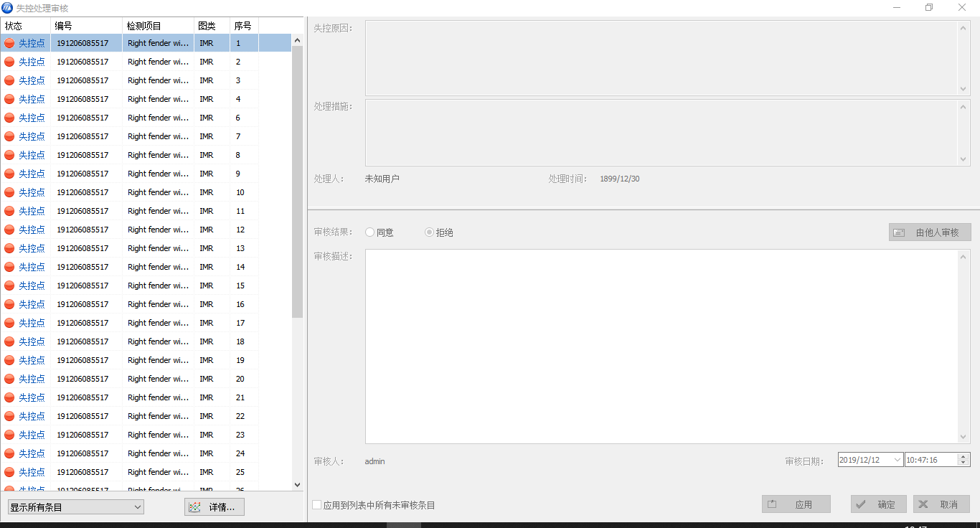Click red status icon in row 1
Screen dimensions: 980x528
(9, 43)
